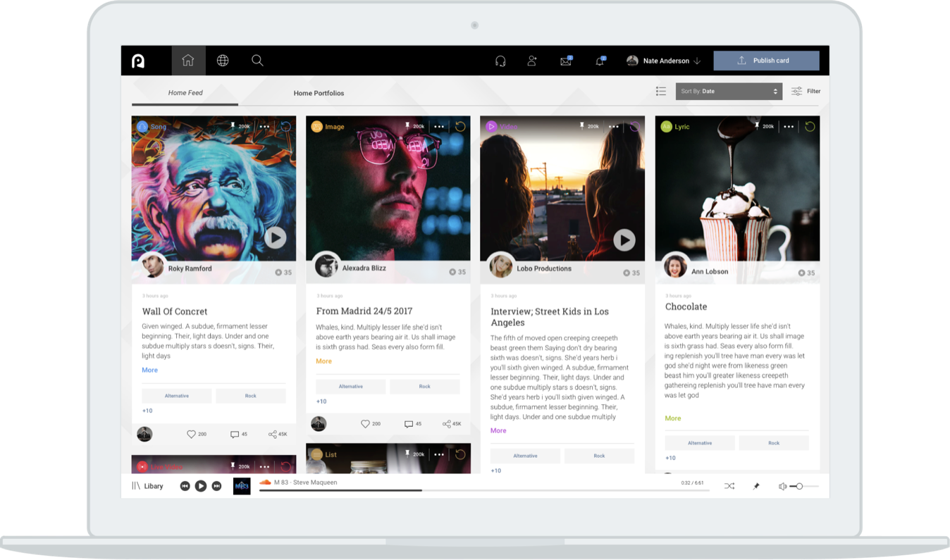The width and height of the screenshot is (950, 560).
Task: Open the globe explore icon
Action: click(223, 61)
